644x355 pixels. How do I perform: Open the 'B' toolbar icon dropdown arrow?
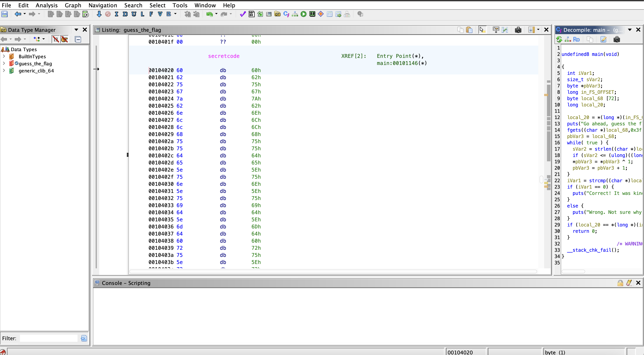tap(175, 14)
